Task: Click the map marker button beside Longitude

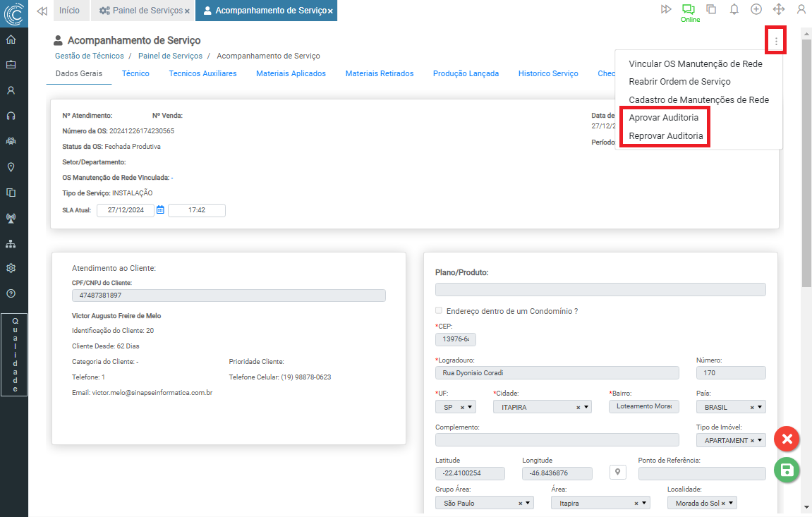Action: pos(617,473)
